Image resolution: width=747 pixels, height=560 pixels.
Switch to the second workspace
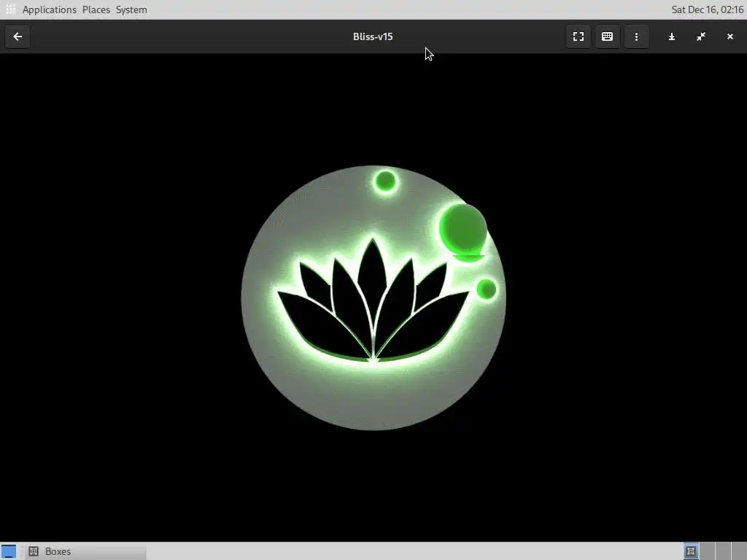(706, 551)
